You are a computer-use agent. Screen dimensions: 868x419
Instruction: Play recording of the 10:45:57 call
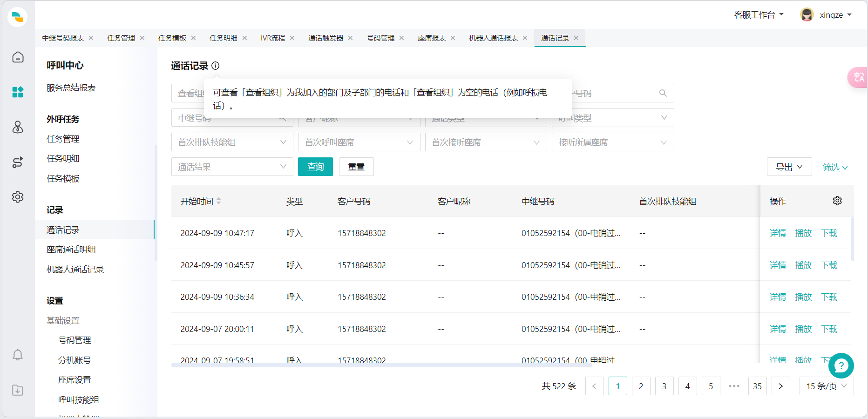coord(803,265)
